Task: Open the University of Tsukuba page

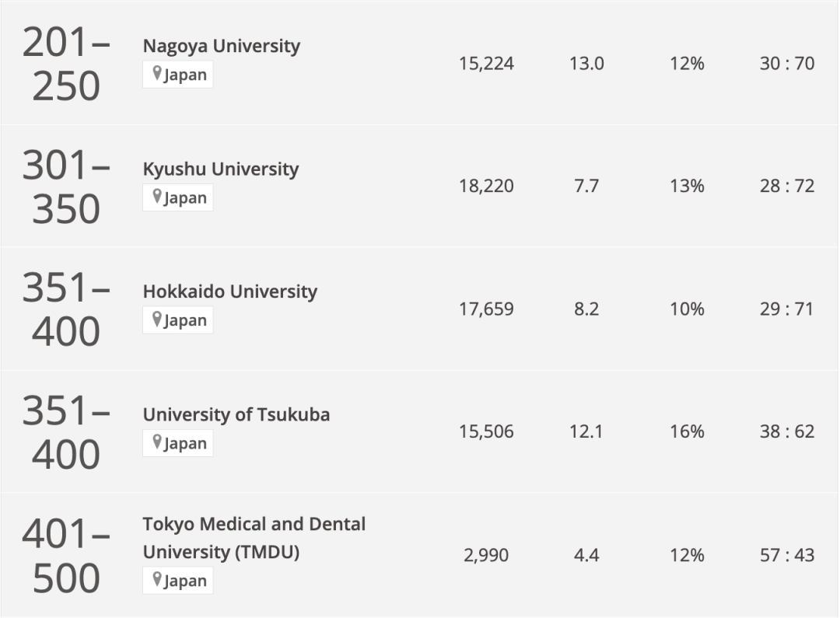Action: pos(236,414)
